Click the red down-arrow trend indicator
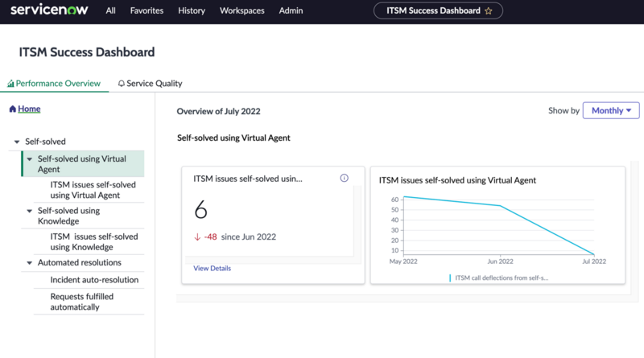The width and height of the screenshot is (644, 358). tap(197, 237)
